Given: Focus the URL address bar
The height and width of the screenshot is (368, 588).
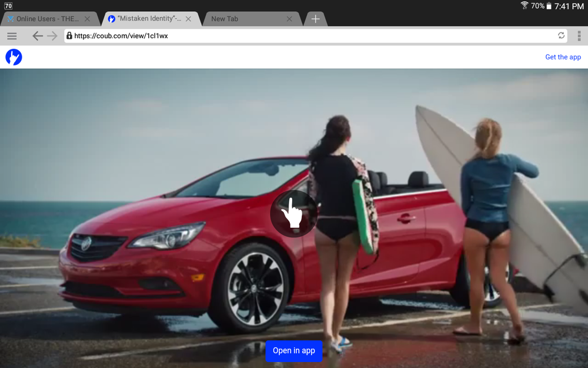Looking at the screenshot, I should tap(315, 36).
